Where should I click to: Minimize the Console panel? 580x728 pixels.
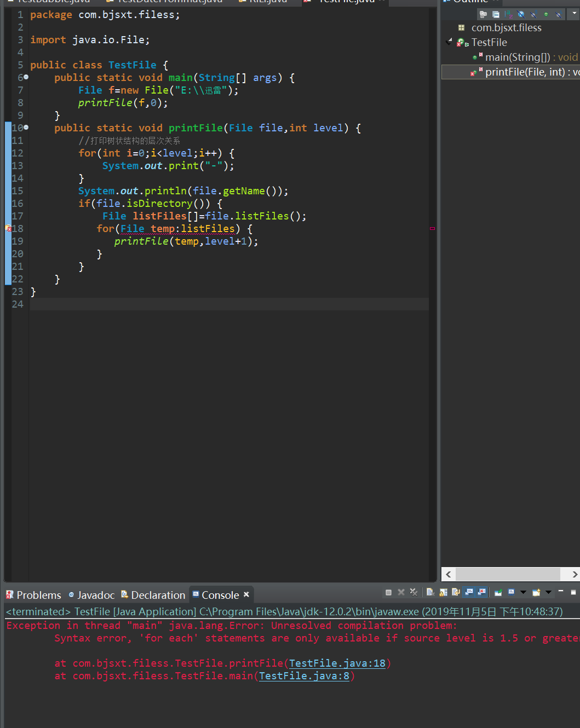(561, 592)
